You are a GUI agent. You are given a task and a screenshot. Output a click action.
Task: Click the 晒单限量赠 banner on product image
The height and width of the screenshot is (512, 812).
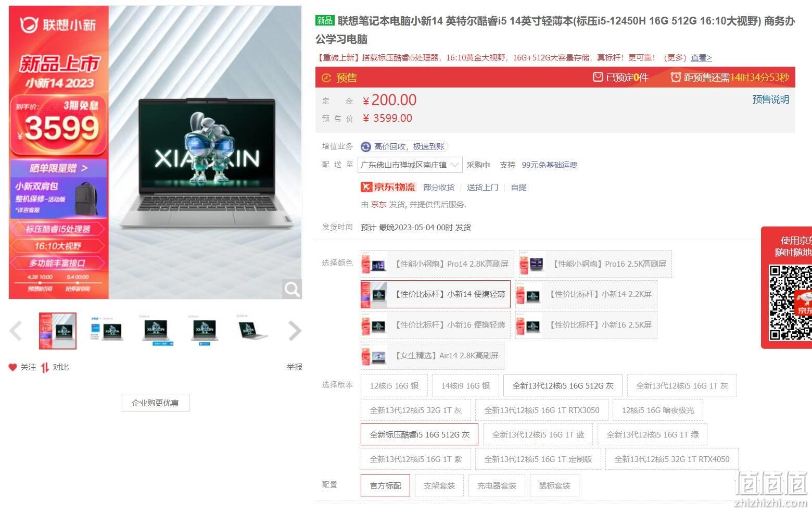58,168
